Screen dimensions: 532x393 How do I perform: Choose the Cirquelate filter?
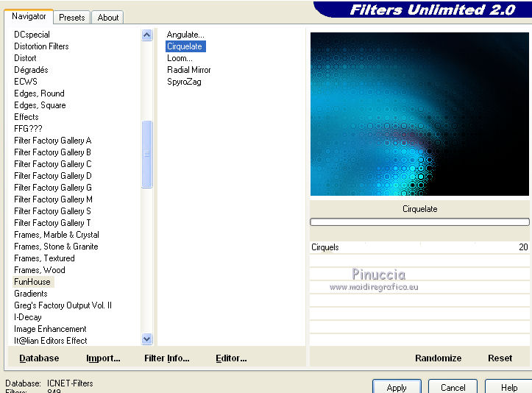click(x=185, y=46)
